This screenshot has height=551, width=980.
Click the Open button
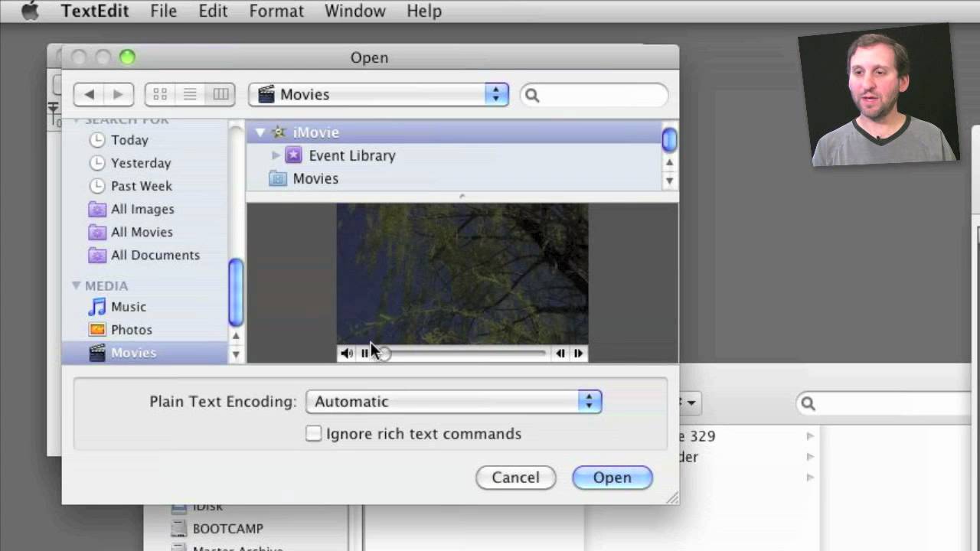612,478
